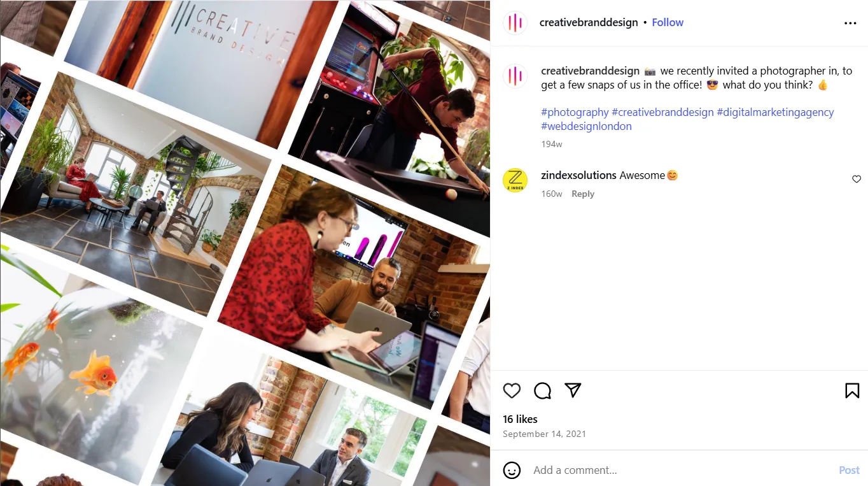Reply to zindexsolutions comment
Screen dimensions: 868x486
click(583, 194)
